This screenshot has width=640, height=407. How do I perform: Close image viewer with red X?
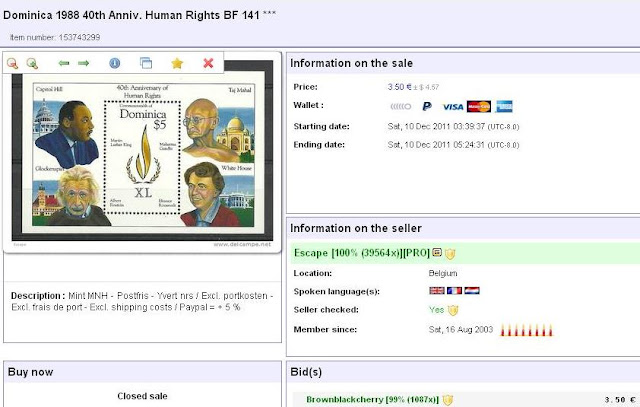[208, 63]
